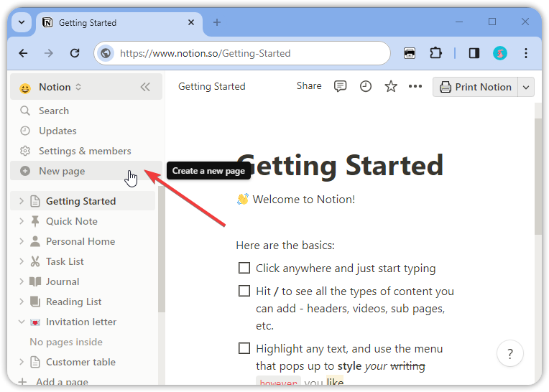This screenshot has height=392, width=549.
Task: Check 'Click anywhere and just start typing' box
Action: coord(244,269)
